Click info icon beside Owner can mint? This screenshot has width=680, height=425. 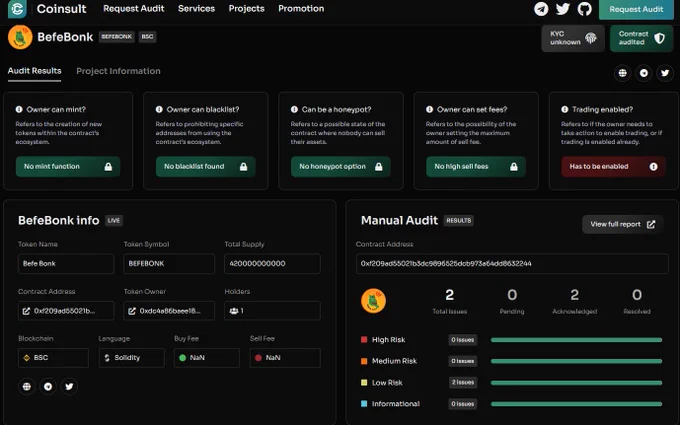click(x=19, y=109)
